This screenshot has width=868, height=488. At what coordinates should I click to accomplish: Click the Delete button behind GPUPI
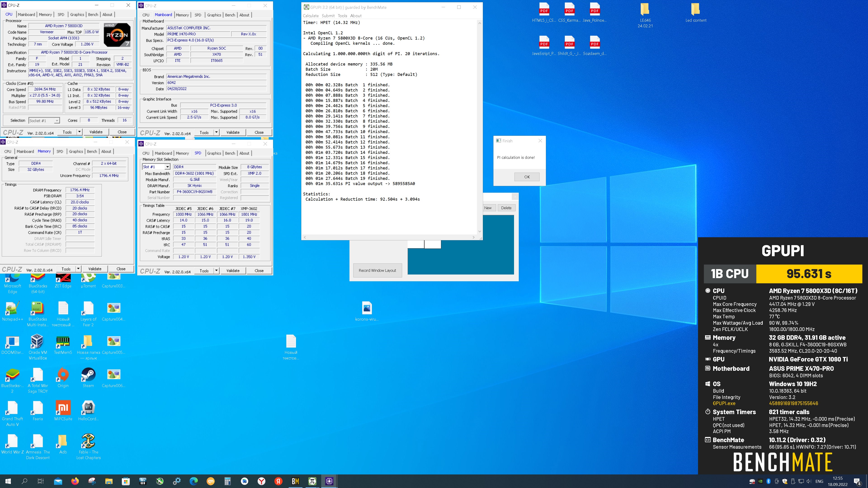pyautogui.click(x=506, y=208)
